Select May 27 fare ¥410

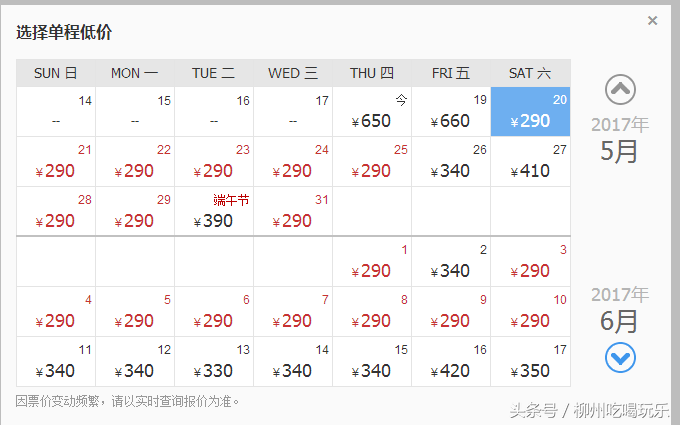click(x=530, y=162)
